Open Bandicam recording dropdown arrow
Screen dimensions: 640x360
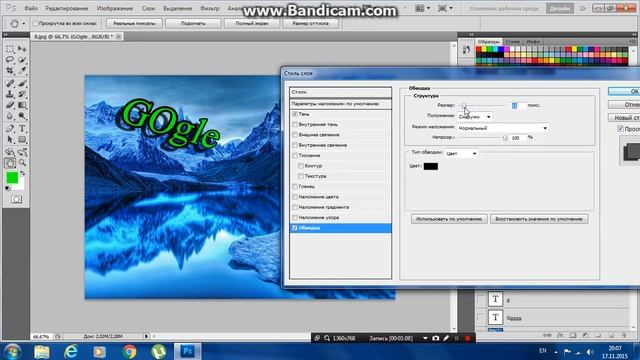425,338
